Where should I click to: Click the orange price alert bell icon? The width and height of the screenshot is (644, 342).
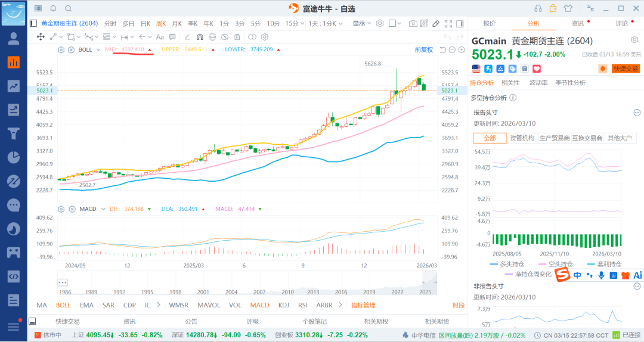(602, 69)
